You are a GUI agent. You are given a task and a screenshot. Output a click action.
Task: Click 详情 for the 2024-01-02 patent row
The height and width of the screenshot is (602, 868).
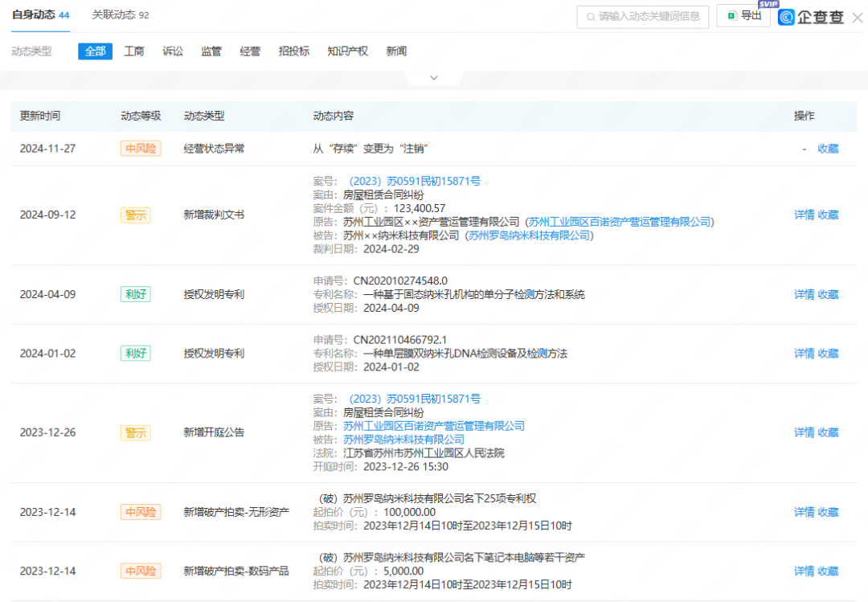tap(804, 354)
